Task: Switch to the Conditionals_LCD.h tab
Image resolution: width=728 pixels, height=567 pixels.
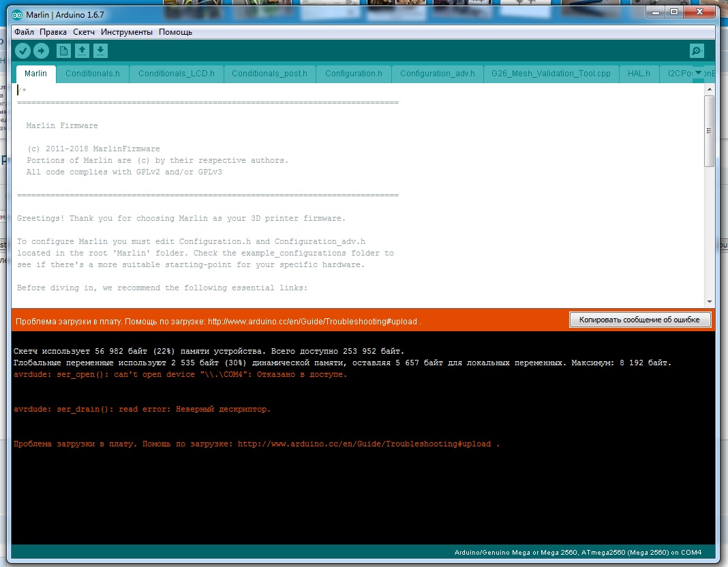Action: pyautogui.click(x=177, y=74)
